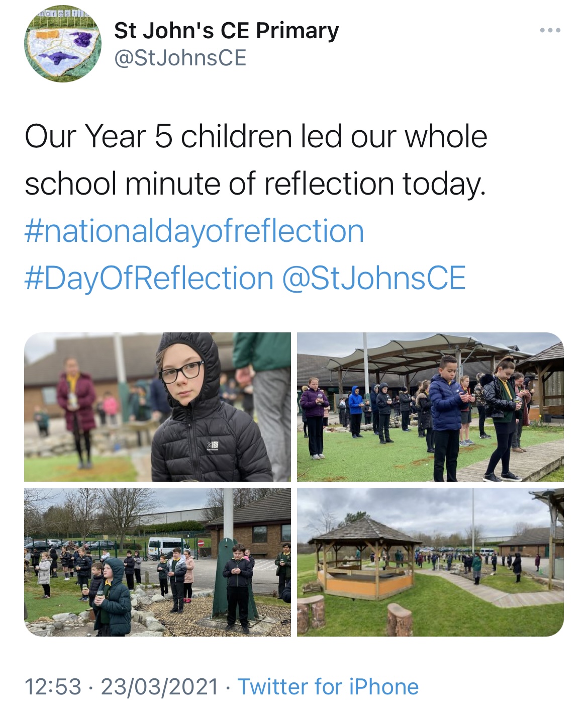
Task: View photo of pupils near the flagpole
Action: point(157,562)
